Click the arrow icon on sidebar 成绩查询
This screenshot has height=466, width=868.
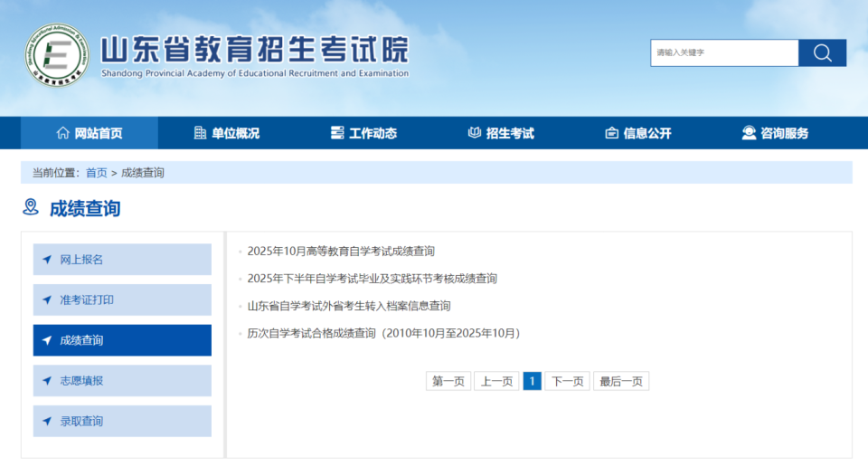click(47, 340)
